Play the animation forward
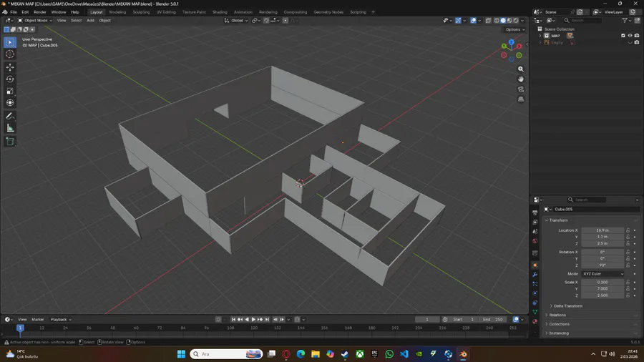Viewport: 644px width, 362px height. click(x=253, y=319)
